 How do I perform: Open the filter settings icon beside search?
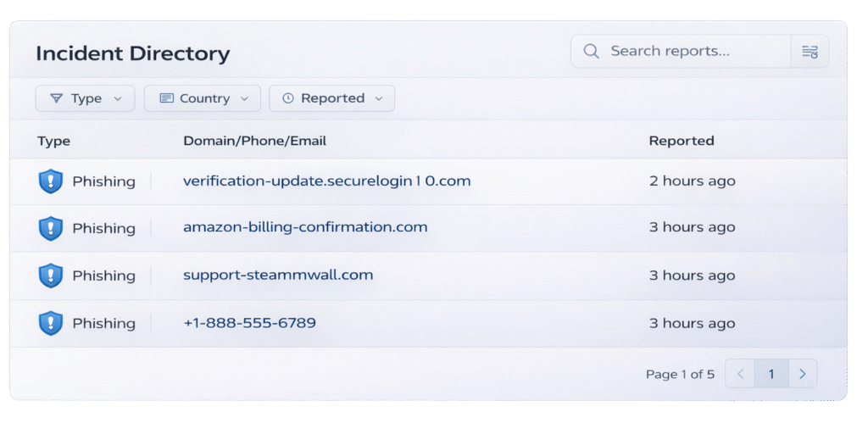[x=810, y=52]
